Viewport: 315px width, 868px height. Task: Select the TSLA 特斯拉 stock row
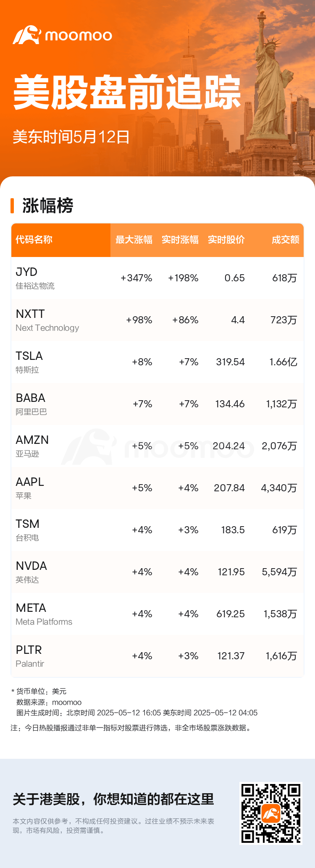point(157,362)
